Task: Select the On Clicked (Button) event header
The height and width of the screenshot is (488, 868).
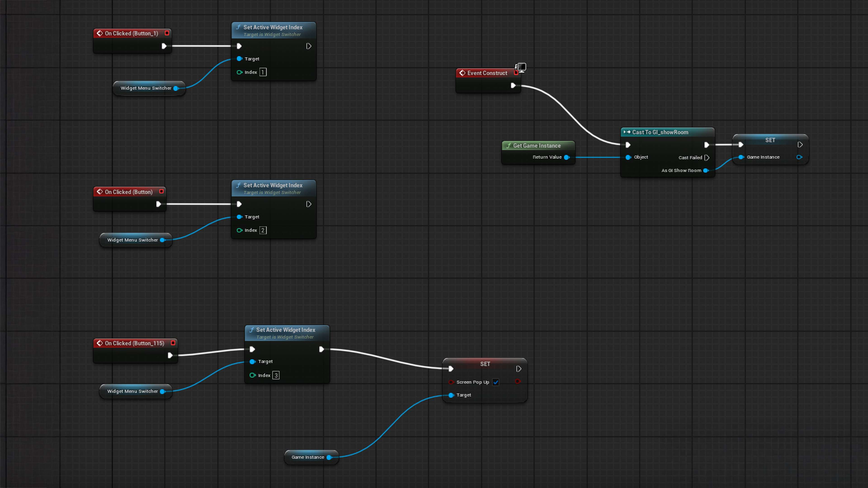Action: tap(129, 192)
